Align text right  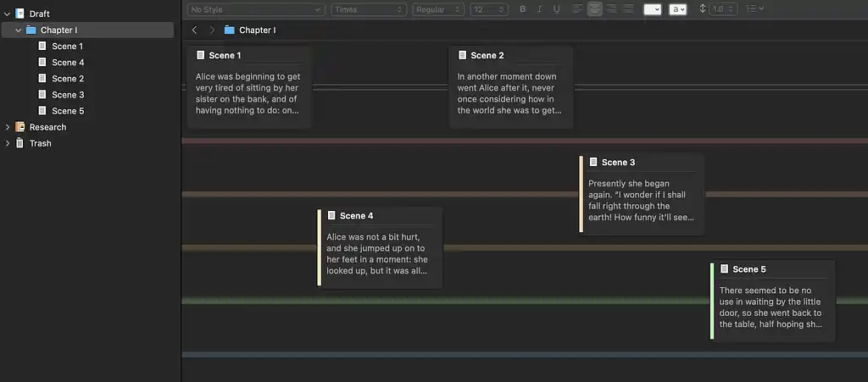(x=611, y=8)
